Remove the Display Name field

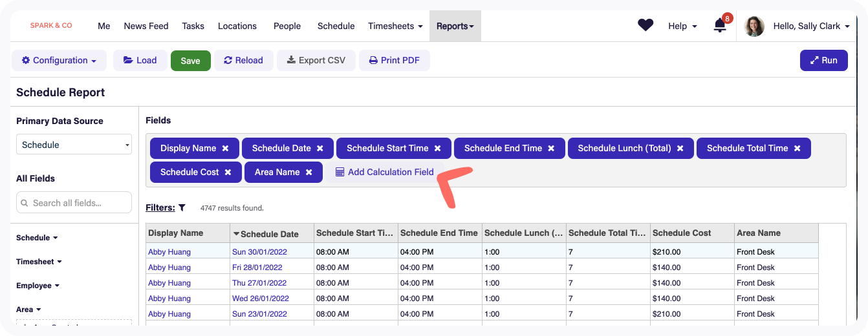coord(225,148)
